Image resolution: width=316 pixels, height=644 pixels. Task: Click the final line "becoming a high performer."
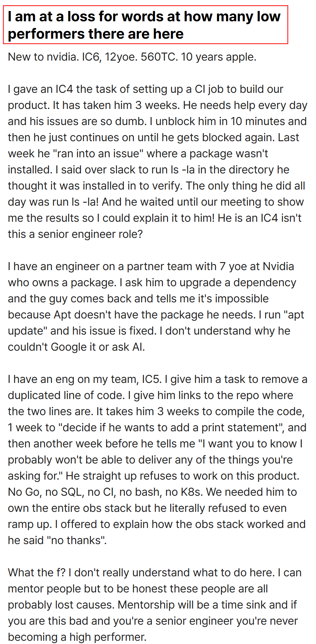pos(77,637)
